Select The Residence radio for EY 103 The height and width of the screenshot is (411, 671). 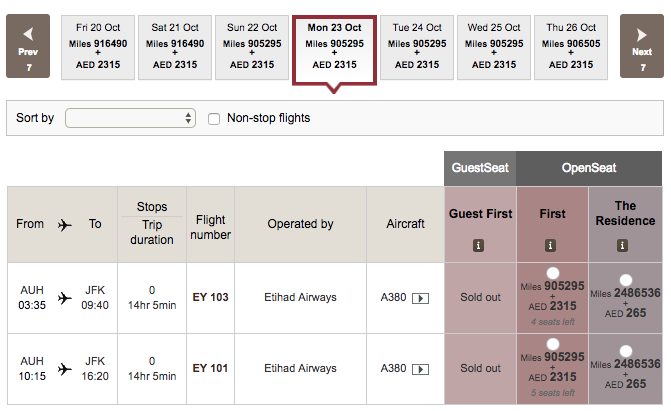pyautogui.click(x=625, y=281)
